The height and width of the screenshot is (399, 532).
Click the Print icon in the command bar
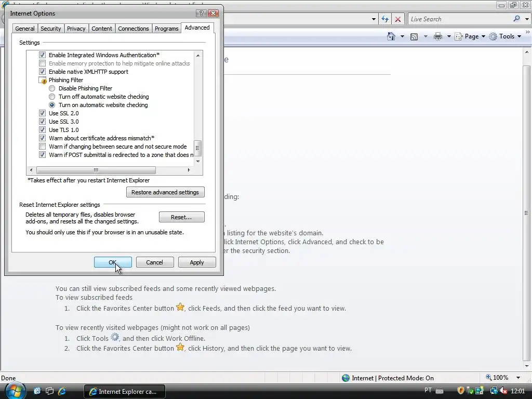(438, 36)
